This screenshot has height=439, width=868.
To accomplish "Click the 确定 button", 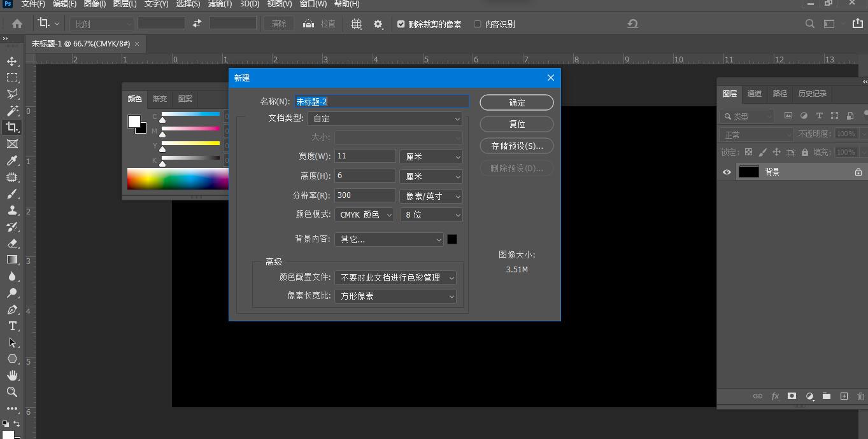I will [516, 102].
